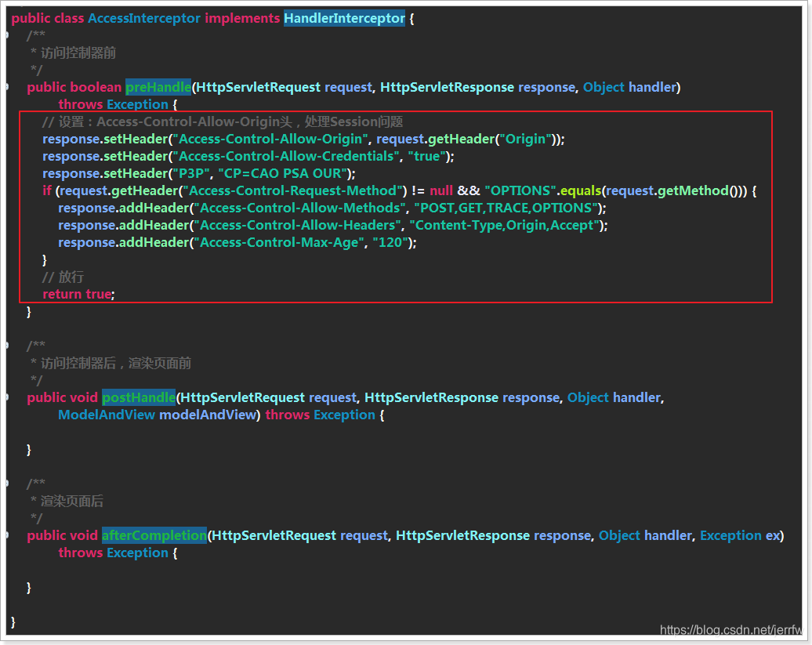This screenshot has width=812, height=645.
Task: Click the "Origin" string inside request.getHeader
Action: coord(526,139)
